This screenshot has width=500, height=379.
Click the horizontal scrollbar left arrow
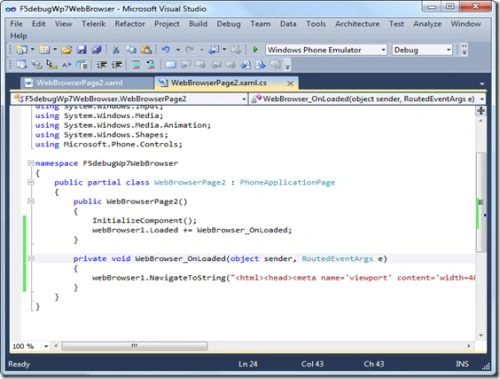click(x=56, y=346)
